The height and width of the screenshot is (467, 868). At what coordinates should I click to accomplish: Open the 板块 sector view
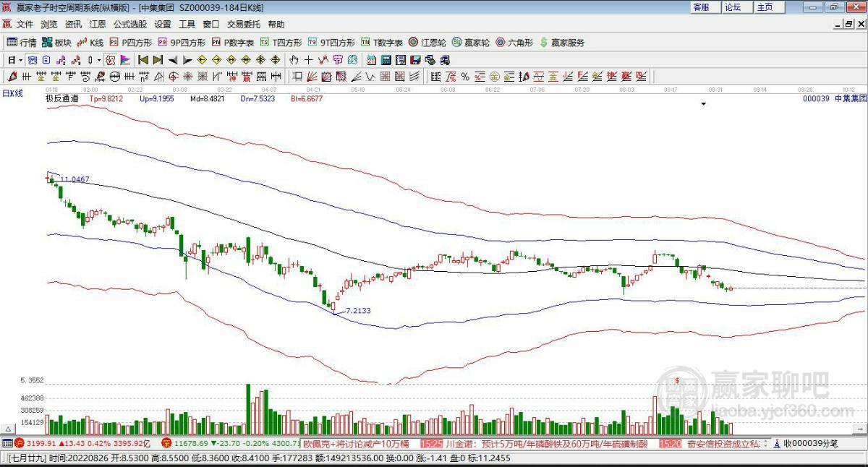(57, 43)
